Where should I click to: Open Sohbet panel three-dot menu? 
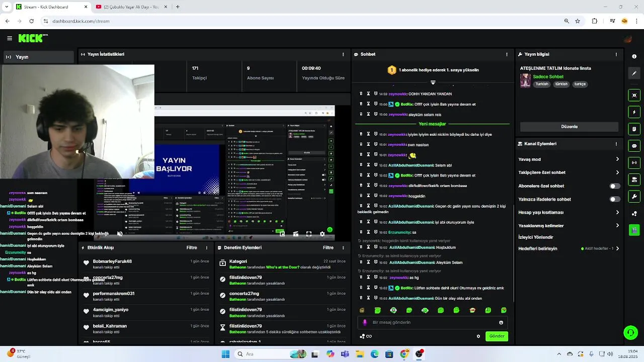click(x=507, y=54)
